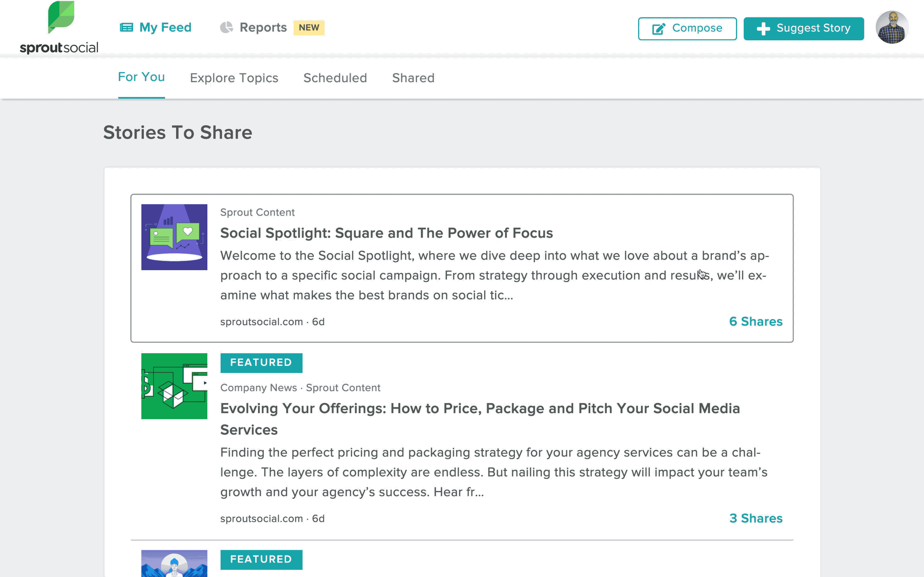The height and width of the screenshot is (577, 924).
Task: Click the Compose button
Action: [x=687, y=29]
